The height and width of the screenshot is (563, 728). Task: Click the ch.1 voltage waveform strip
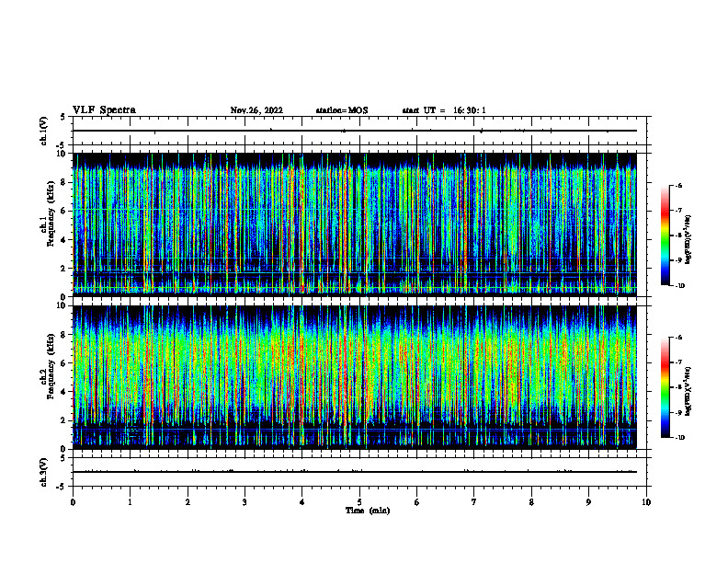359,131
